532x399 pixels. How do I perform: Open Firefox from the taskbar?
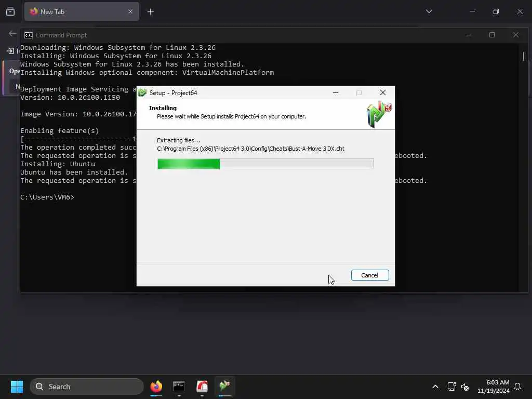156,387
